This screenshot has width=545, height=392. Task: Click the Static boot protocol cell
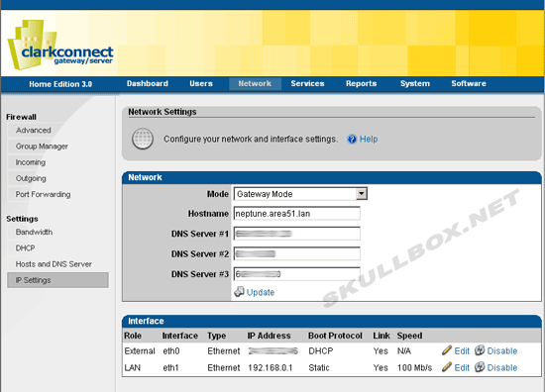tap(319, 367)
